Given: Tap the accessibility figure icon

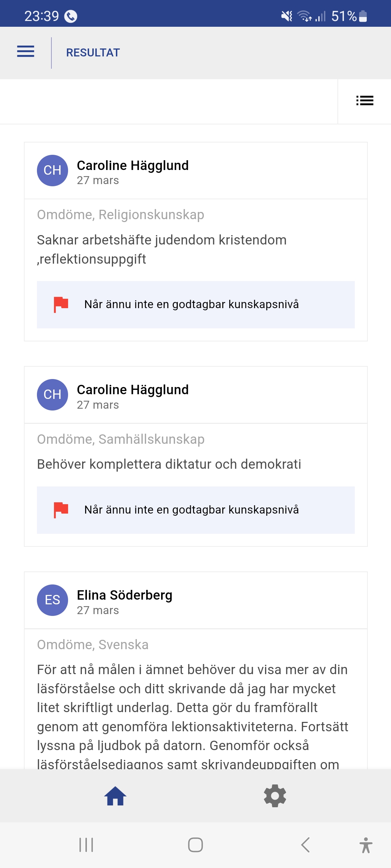Looking at the screenshot, I should click(366, 845).
